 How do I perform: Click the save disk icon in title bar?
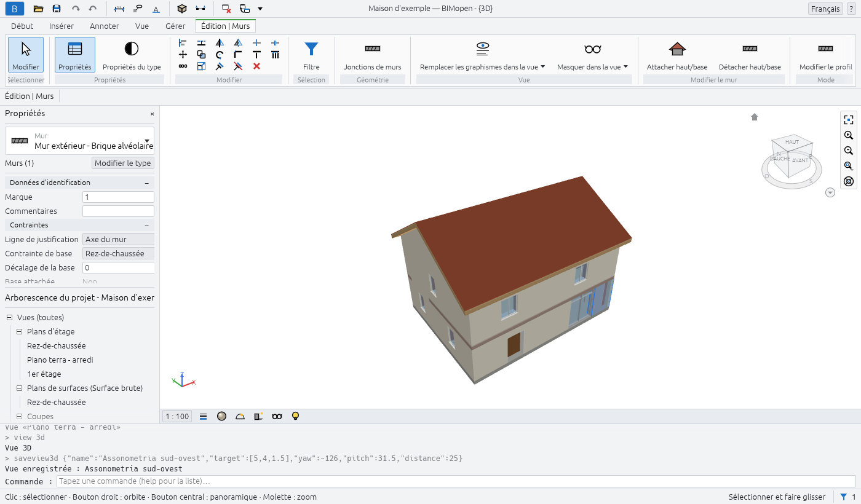[57, 9]
